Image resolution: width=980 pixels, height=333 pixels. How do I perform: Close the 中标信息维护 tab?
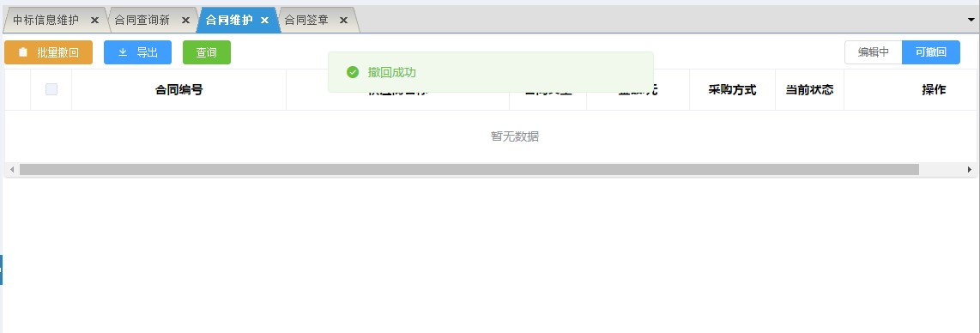pos(94,20)
